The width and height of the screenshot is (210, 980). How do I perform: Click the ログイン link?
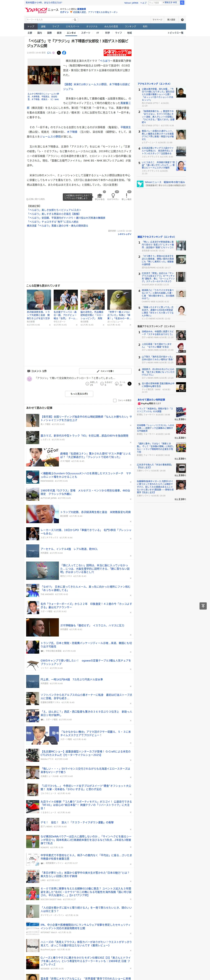(x=64, y=12)
